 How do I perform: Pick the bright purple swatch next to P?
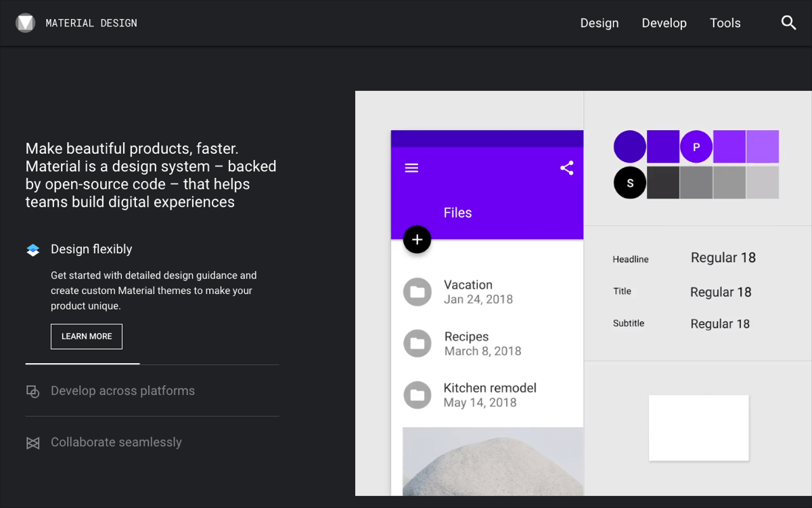[x=729, y=147]
